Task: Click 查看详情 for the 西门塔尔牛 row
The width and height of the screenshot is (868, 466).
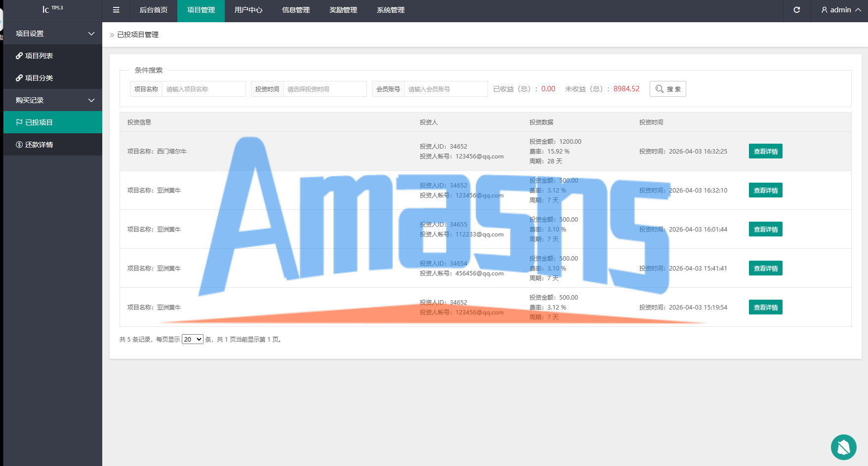Action: click(766, 151)
